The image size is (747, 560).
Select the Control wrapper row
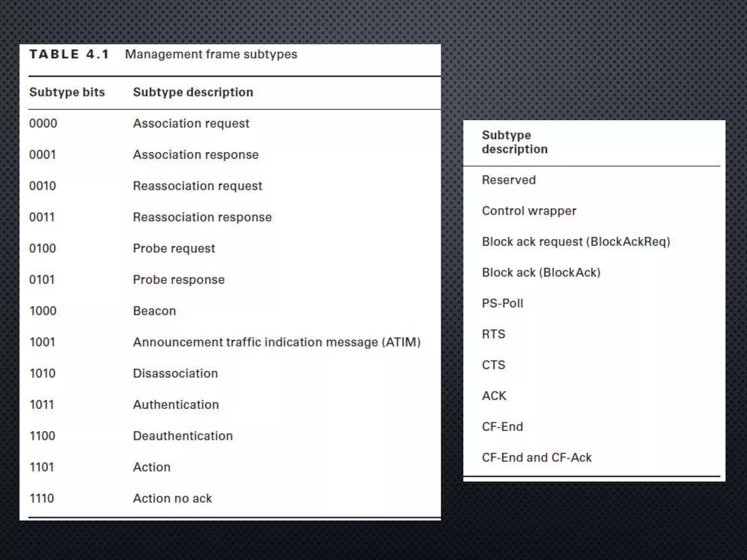pos(529,211)
